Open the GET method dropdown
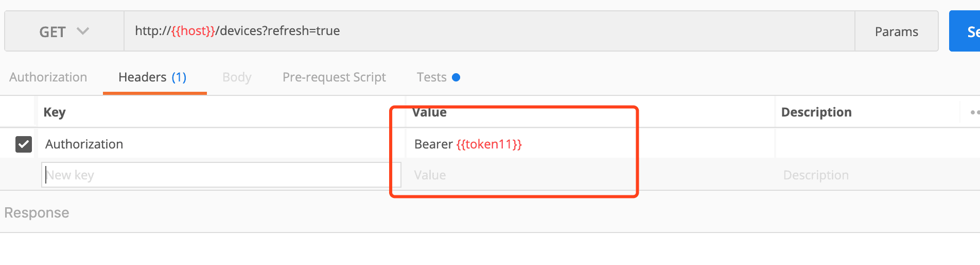Screen dimensions: 980x265 point(64,31)
